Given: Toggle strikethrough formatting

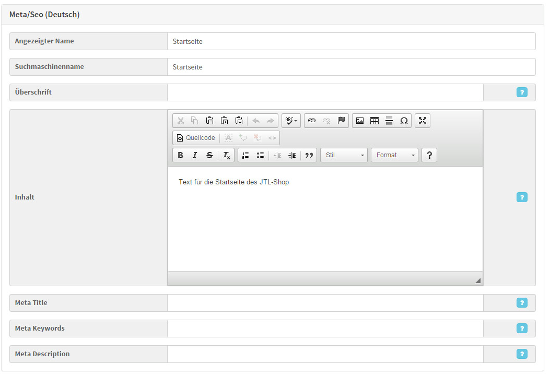Looking at the screenshot, I should [x=210, y=155].
